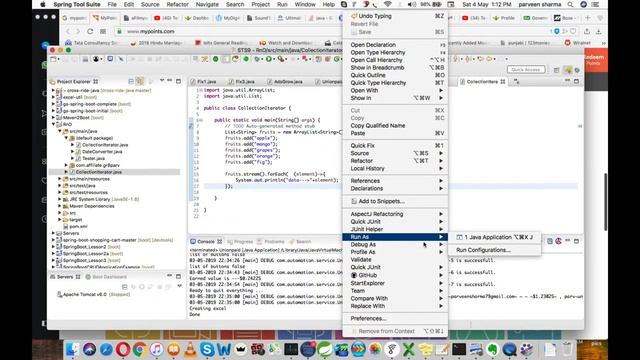
Task: Open the Refactor submenu in context menu
Action: [x=395, y=161]
